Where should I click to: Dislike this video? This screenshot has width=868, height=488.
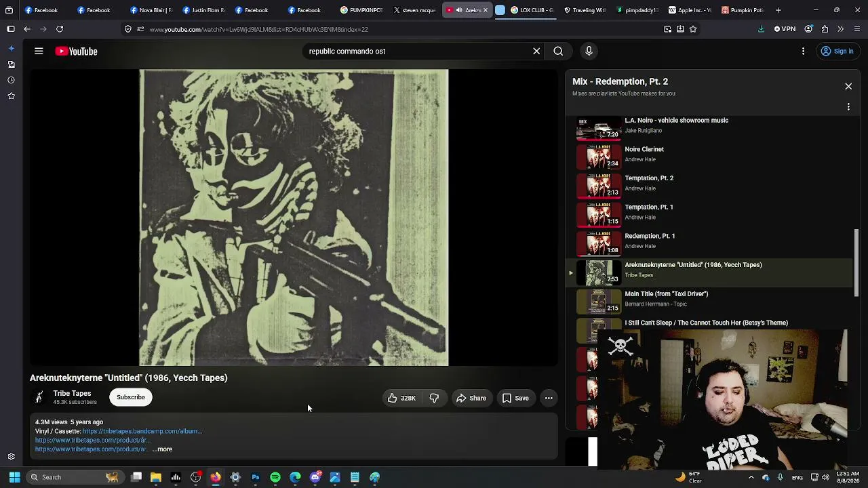[x=434, y=398]
